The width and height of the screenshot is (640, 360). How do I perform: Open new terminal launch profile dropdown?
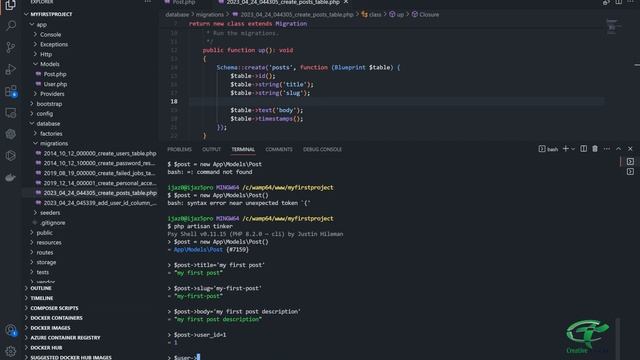coord(573,149)
